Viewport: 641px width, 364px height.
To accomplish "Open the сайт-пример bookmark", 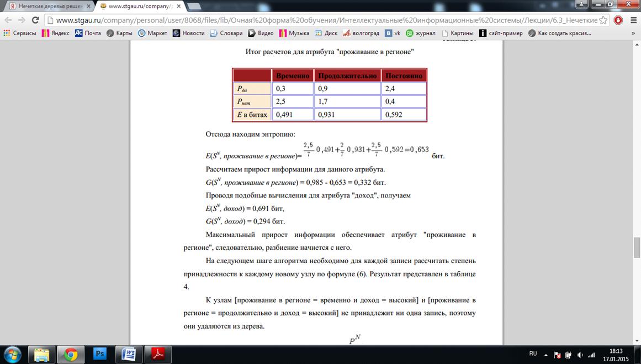I will [x=501, y=33].
